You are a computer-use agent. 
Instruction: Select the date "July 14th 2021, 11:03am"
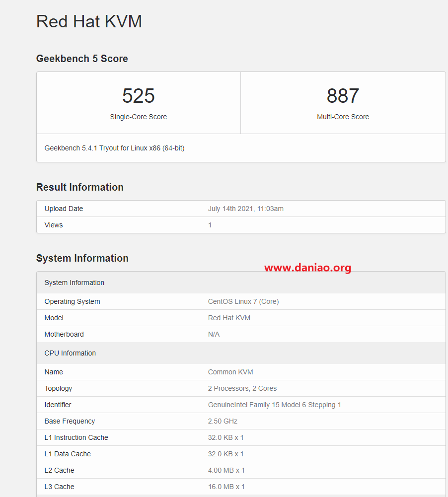point(246,209)
